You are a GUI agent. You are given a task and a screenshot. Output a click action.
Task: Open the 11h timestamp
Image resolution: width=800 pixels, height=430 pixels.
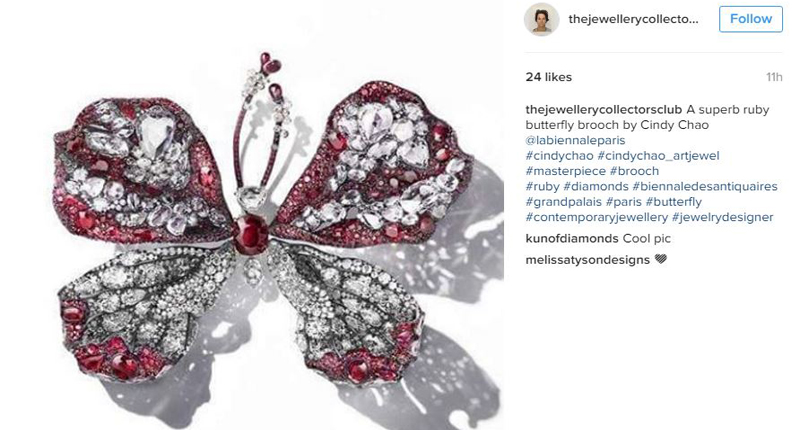coord(774,77)
